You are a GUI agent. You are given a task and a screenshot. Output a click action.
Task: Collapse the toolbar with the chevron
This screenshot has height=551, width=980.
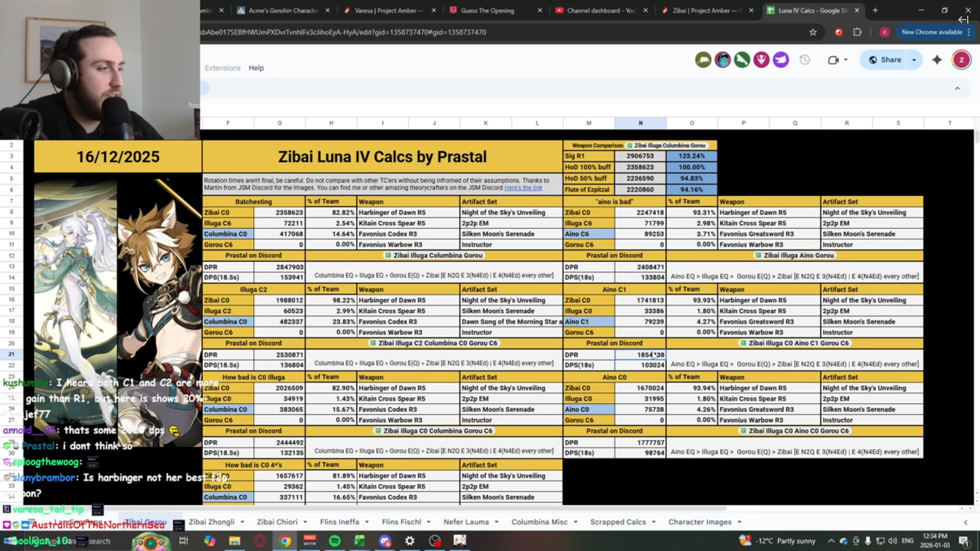[958, 88]
